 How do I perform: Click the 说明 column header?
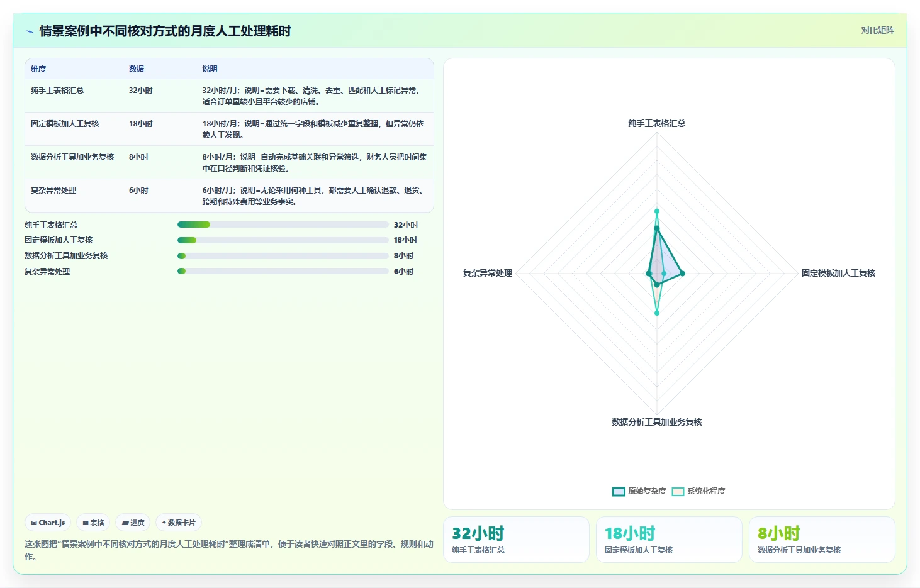tap(210, 69)
